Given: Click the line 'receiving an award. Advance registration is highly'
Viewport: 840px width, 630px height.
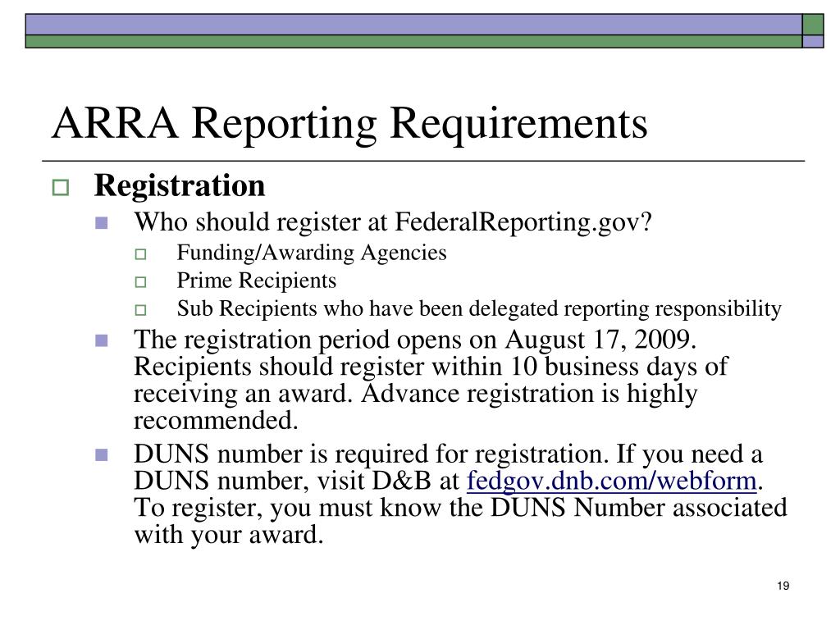Looking at the screenshot, I should (x=415, y=394).
